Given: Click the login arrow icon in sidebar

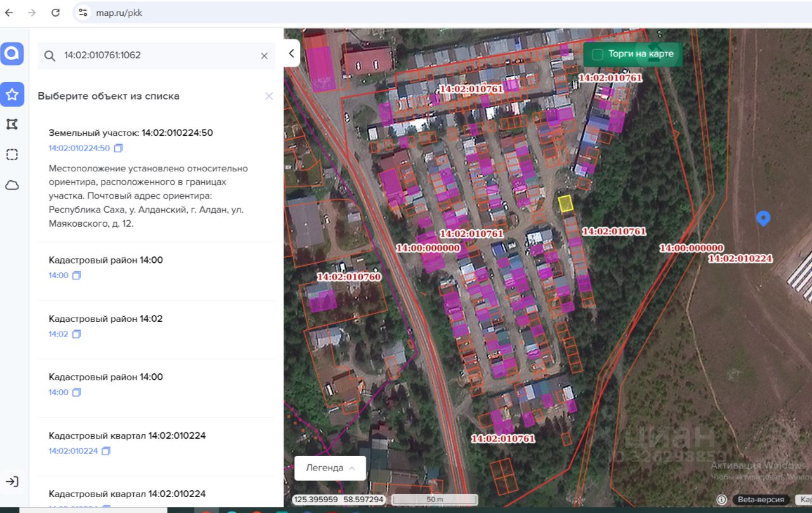Looking at the screenshot, I should 12,482.
